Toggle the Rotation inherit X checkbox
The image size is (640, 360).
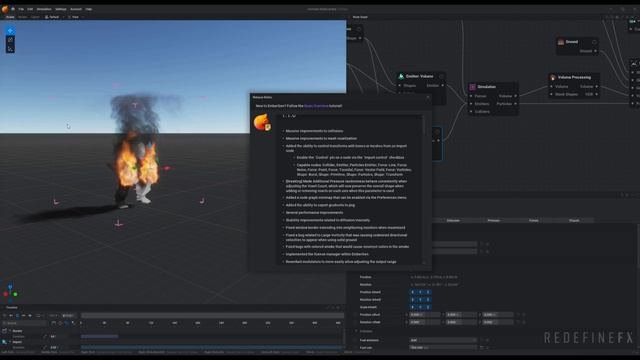412,300
